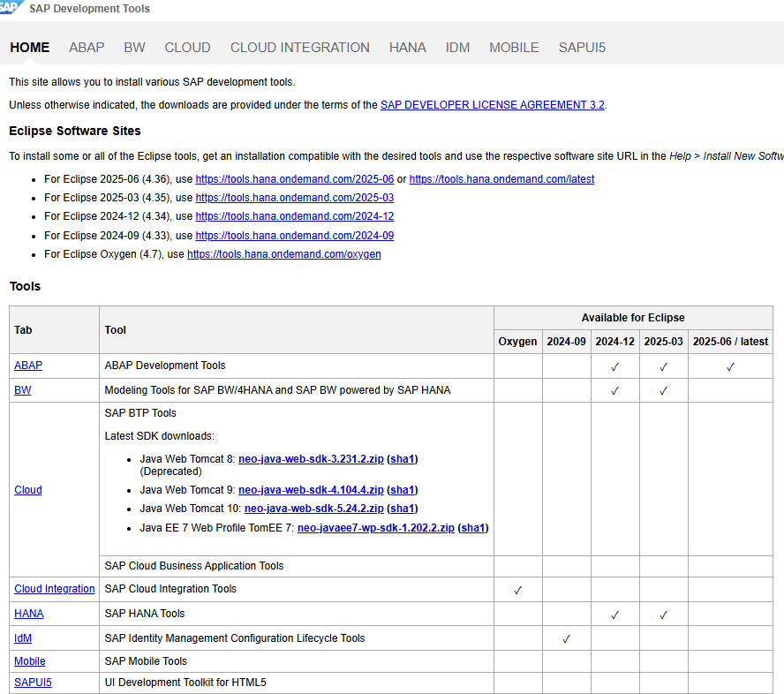This screenshot has height=694, width=784.
Task: Open sha1 link for Tomcat 9 SDK
Action: tap(403, 490)
